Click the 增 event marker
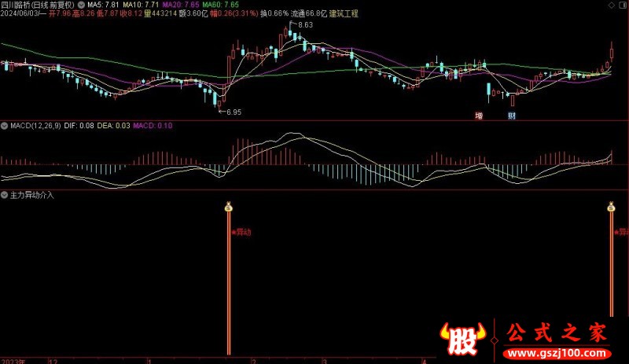 [479, 116]
